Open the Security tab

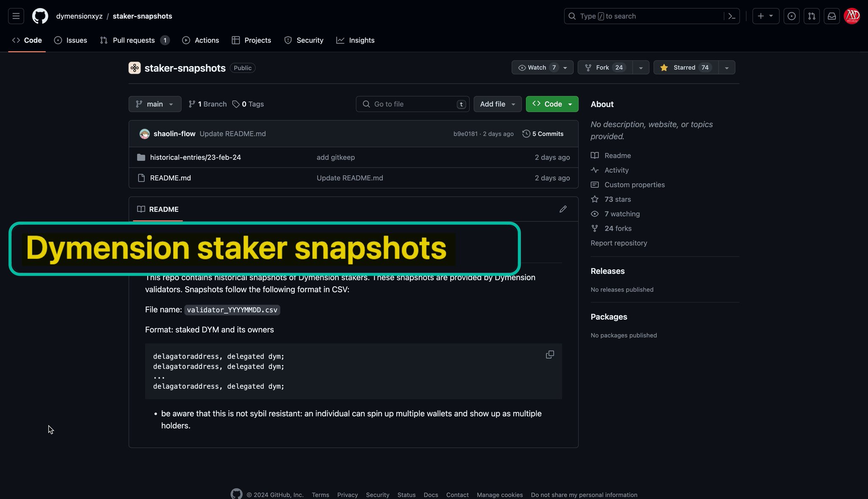(304, 40)
